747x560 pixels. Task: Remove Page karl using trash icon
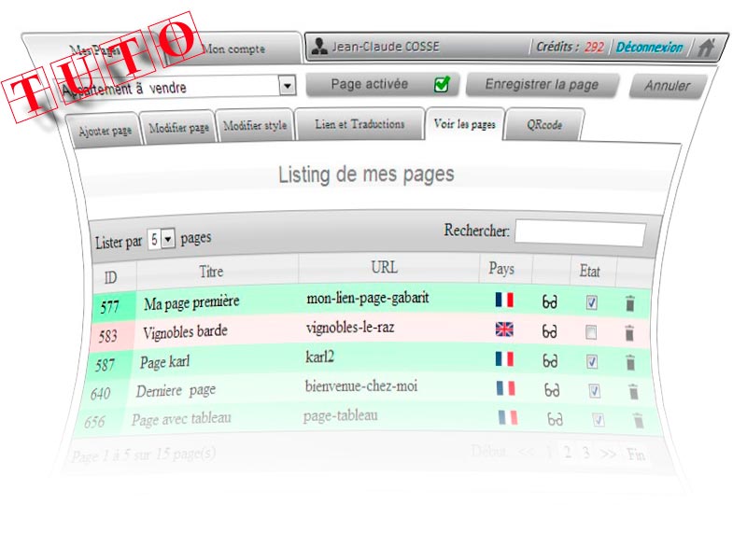coord(631,361)
